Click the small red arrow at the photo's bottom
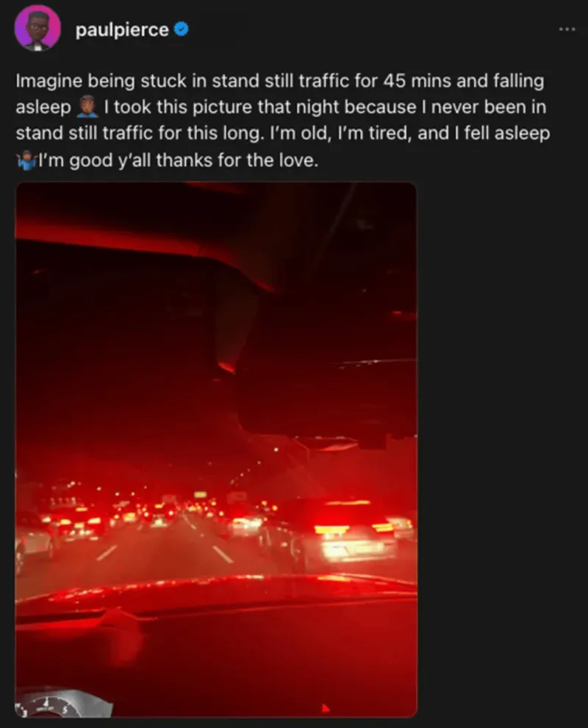 click(326, 708)
